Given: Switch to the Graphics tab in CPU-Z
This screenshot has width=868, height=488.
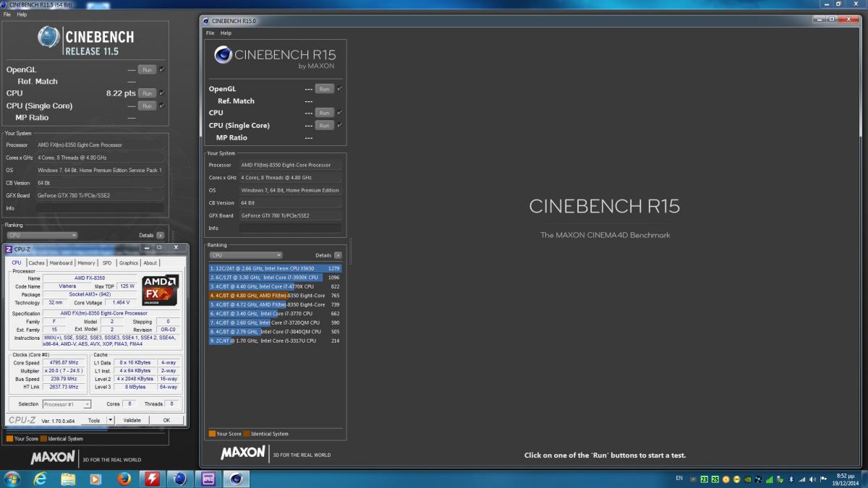Looking at the screenshot, I should 129,263.
